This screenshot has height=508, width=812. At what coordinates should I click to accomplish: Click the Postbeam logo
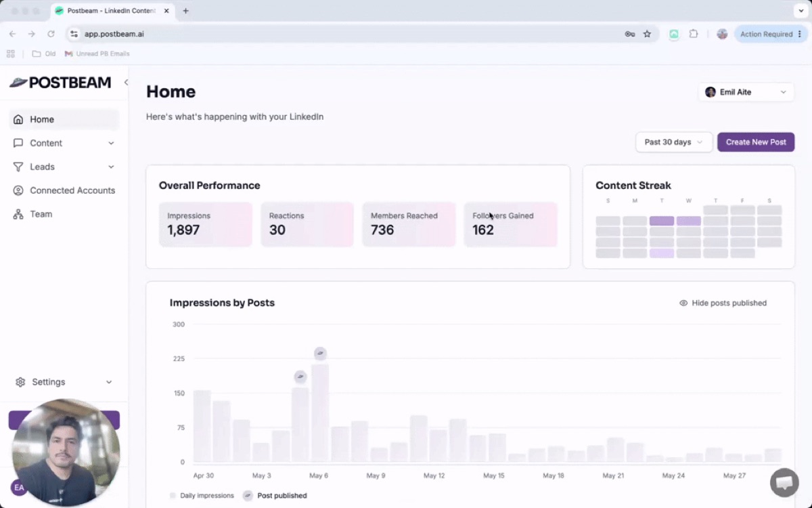(x=60, y=82)
